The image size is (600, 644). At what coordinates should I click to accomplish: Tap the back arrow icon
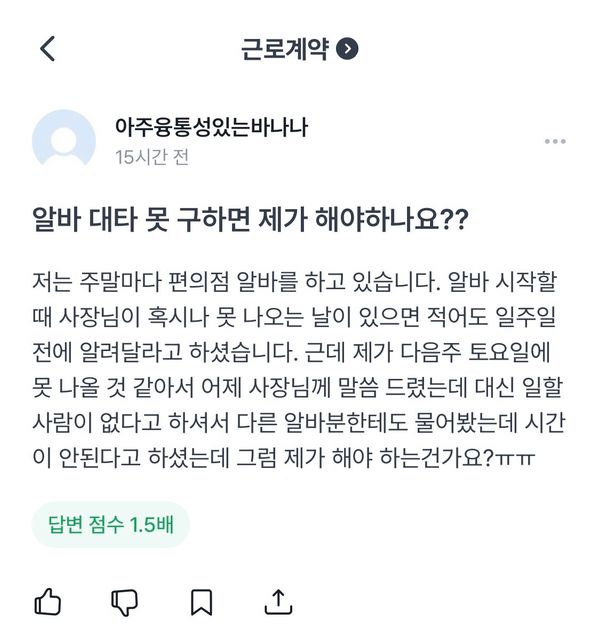pyautogui.click(x=47, y=48)
